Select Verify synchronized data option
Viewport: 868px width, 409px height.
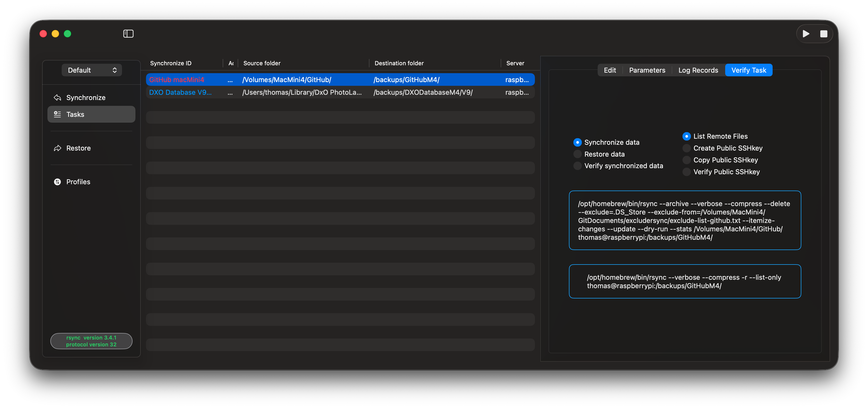[578, 166]
